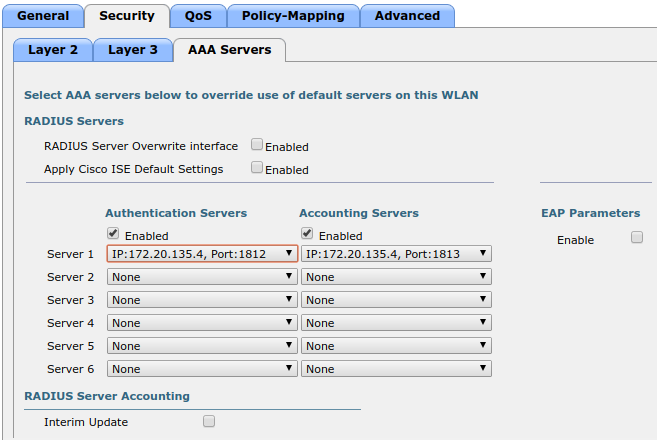Check the Interim Update checkbox

(x=209, y=421)
